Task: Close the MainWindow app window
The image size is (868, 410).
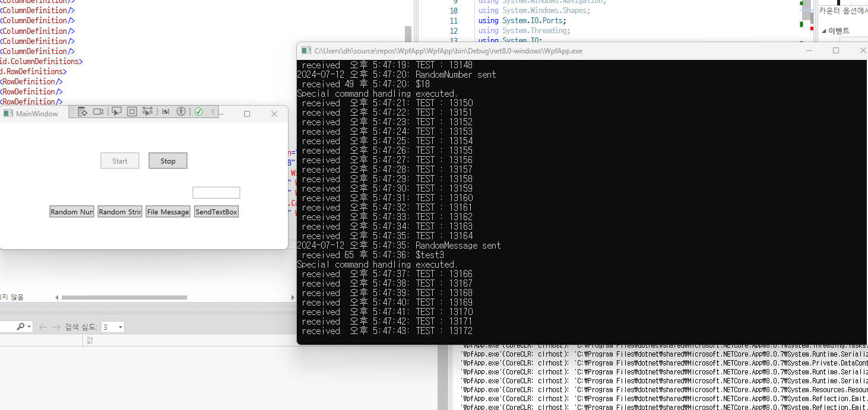Action: 274,114
